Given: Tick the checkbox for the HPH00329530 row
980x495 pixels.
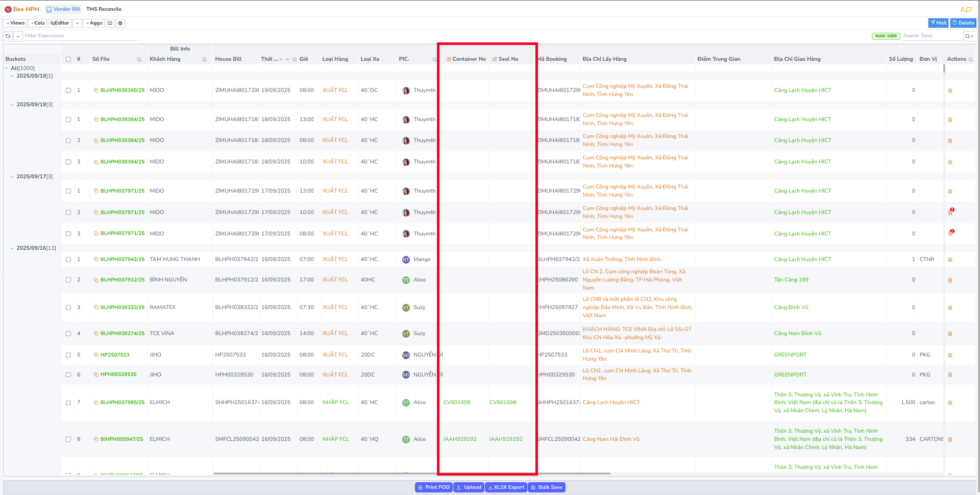Looking at the screenshot, I should click(x=68, y=375).
